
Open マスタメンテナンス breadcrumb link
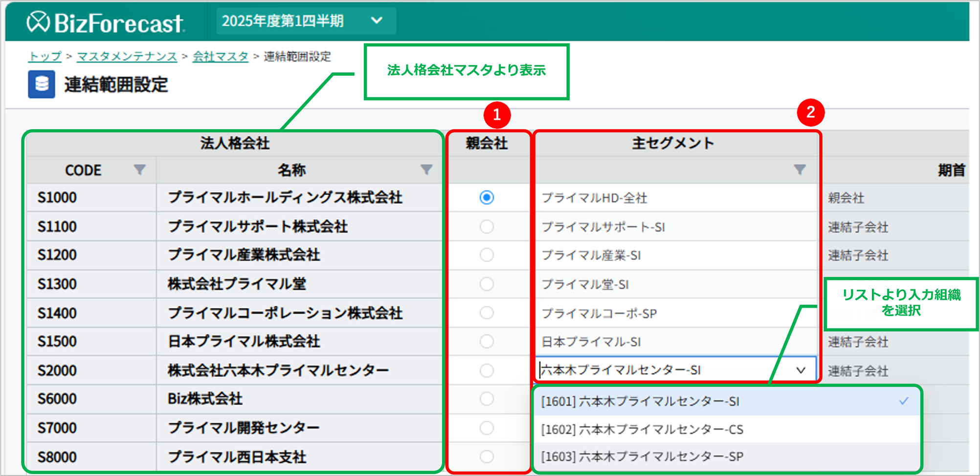pyautogui.click(x=127, y=57)
